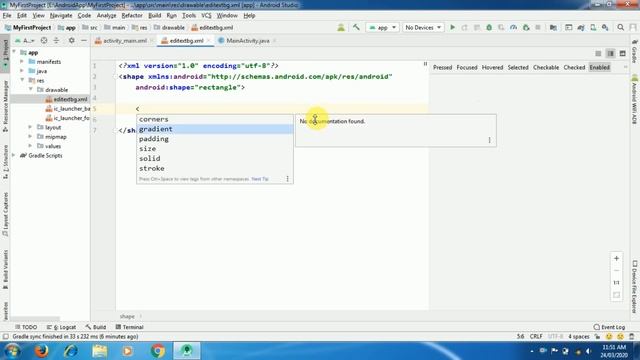This screenshot has width=640, height=360.
Task: Toggle the Hovered state
Action: pyautogui.click(x=492, y=67)
